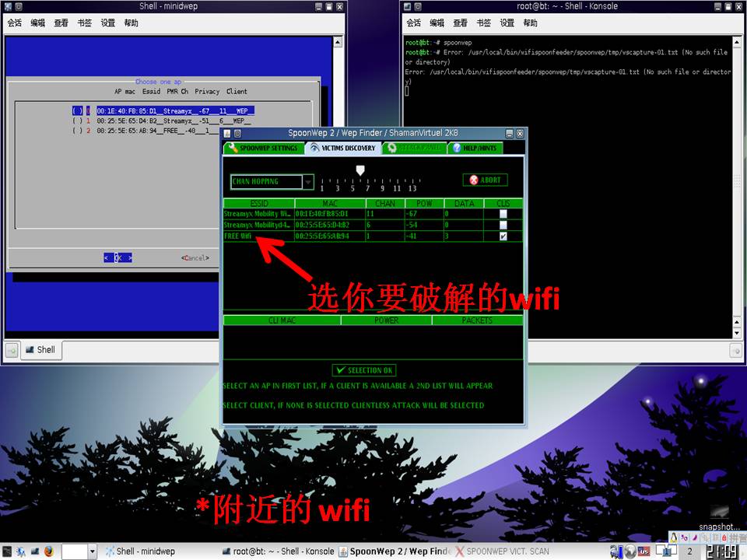Click close-session icon at Konsole bottom right
Screen dimensions: 747x560
[x=737, y=352]
